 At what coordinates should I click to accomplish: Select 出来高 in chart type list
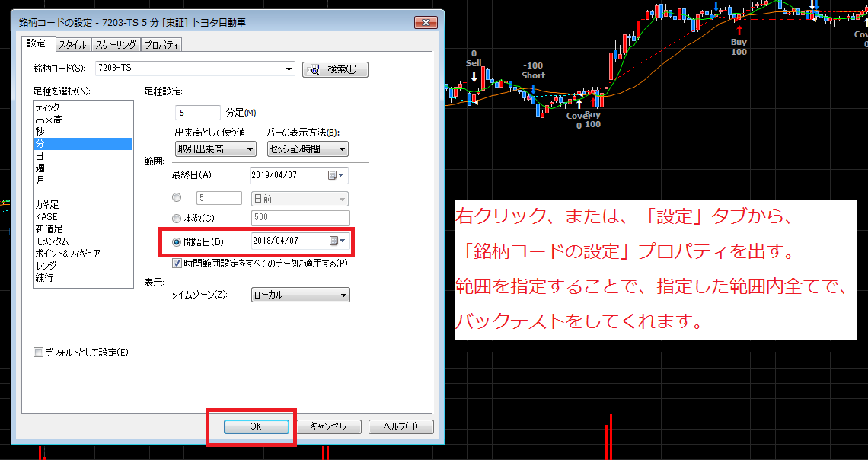point(83,120)
